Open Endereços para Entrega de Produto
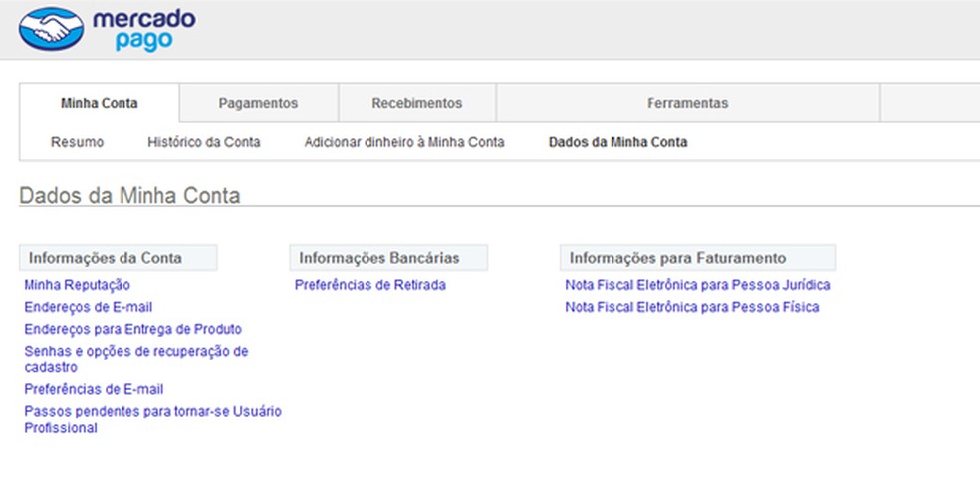 132,329
